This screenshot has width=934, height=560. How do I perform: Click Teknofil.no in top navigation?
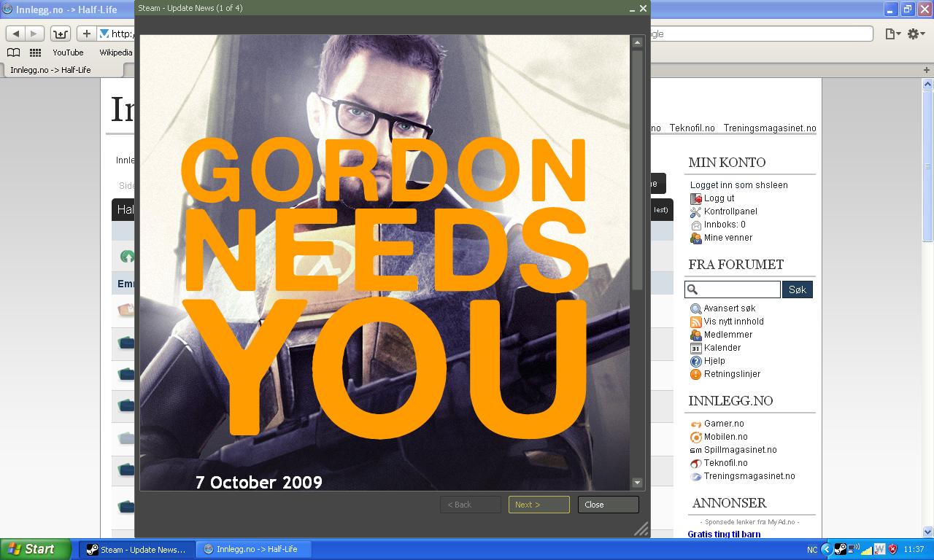click(692, 128)
